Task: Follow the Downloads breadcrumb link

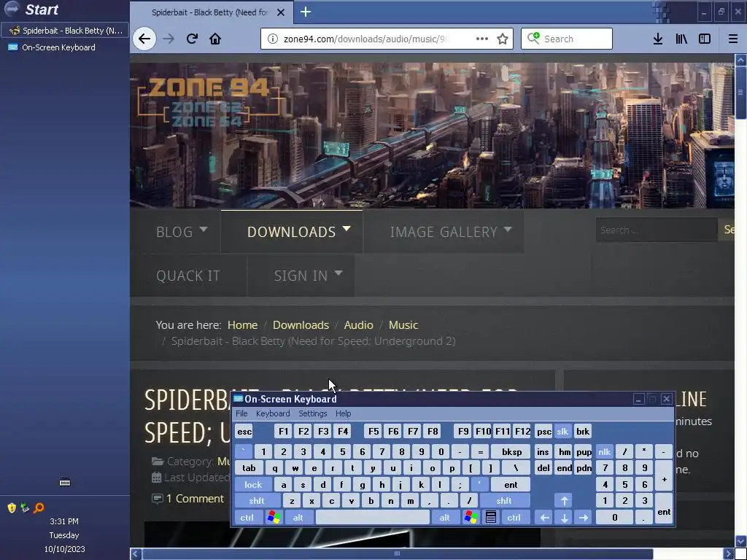Action: pyautogui.click(x=301, y=325)
